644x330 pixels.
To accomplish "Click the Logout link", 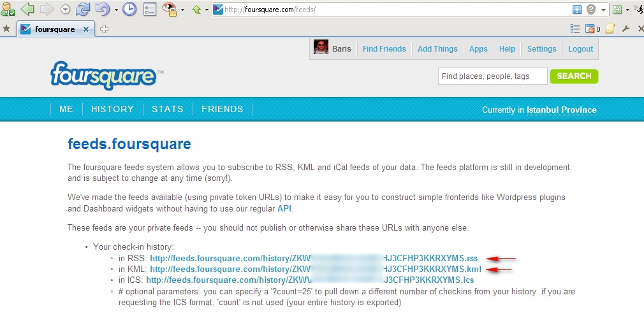I will 580,49.
